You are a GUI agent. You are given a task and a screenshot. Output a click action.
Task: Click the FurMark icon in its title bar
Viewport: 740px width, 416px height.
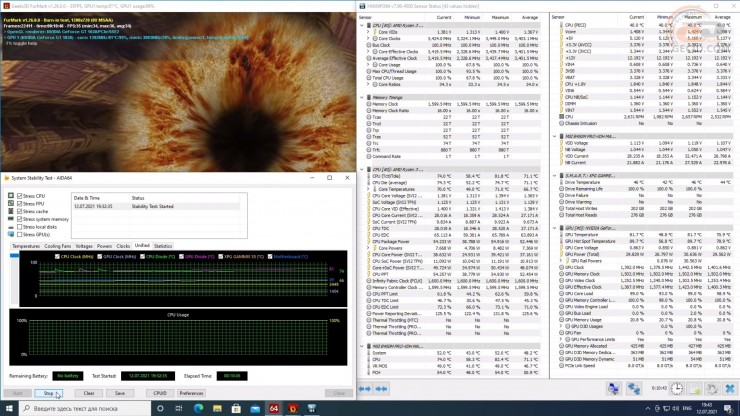[6, 6]
